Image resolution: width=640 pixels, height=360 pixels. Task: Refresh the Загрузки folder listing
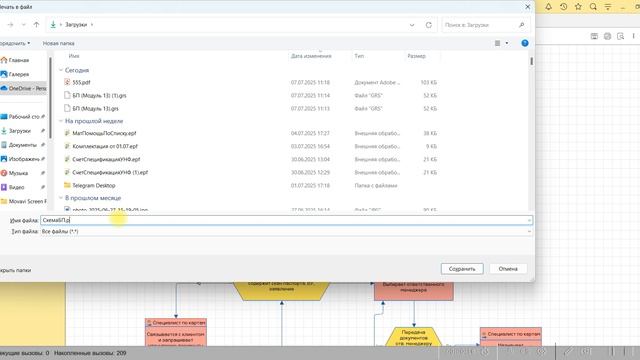(429, 25)
